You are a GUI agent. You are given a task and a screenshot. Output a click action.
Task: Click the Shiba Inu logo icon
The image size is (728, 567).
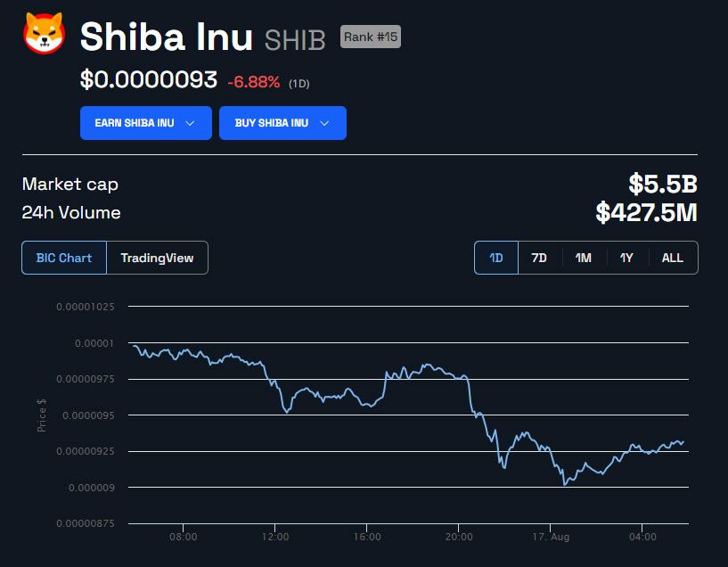pos(44,35)
